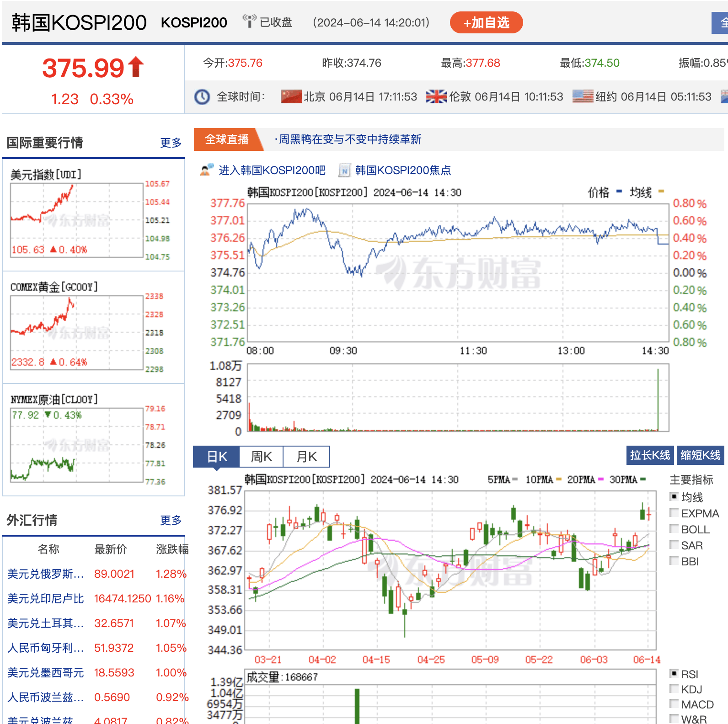Click the 名称 column header
The width and height of the screenshot is (728, 724).
[x=48, y=549]
